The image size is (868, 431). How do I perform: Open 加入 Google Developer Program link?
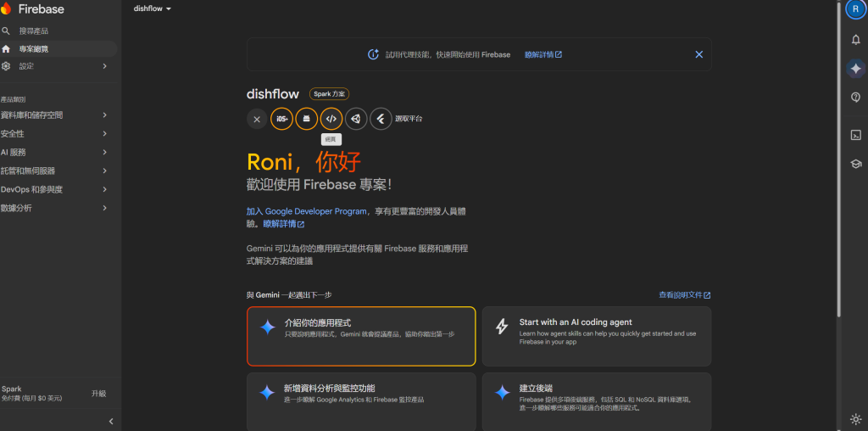(307, 211)
